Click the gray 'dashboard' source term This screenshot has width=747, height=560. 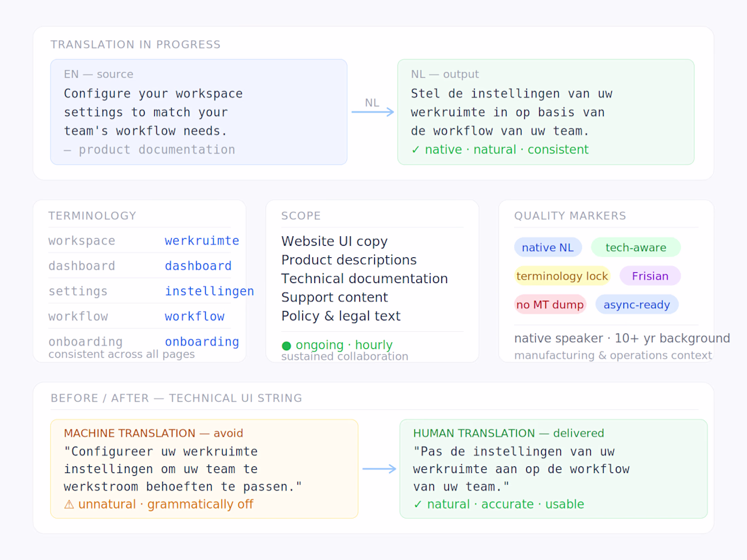point(81,266)
